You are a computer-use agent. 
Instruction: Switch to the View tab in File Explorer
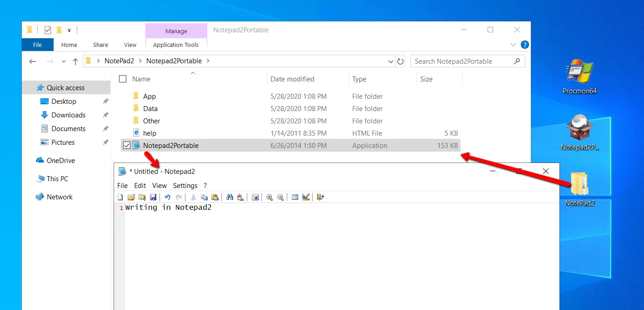130,45
